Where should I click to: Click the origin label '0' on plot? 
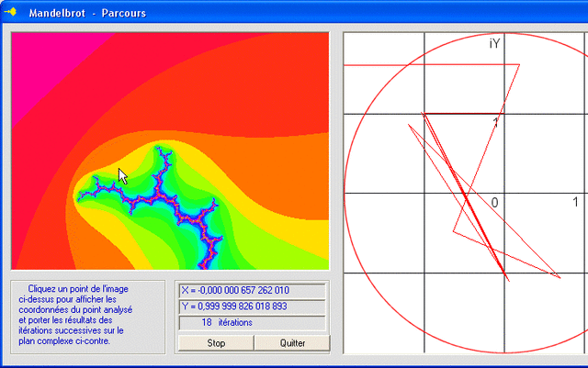tap(494, 203)
